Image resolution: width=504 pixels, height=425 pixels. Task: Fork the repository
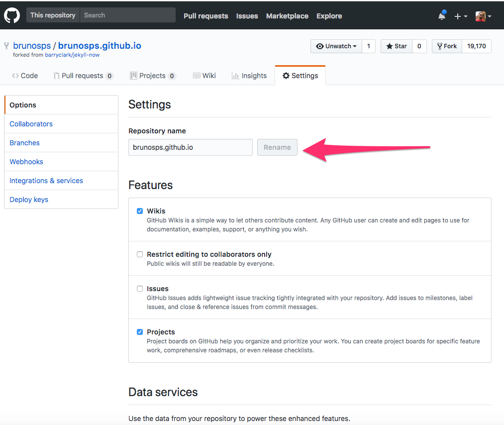click(446, 46)
